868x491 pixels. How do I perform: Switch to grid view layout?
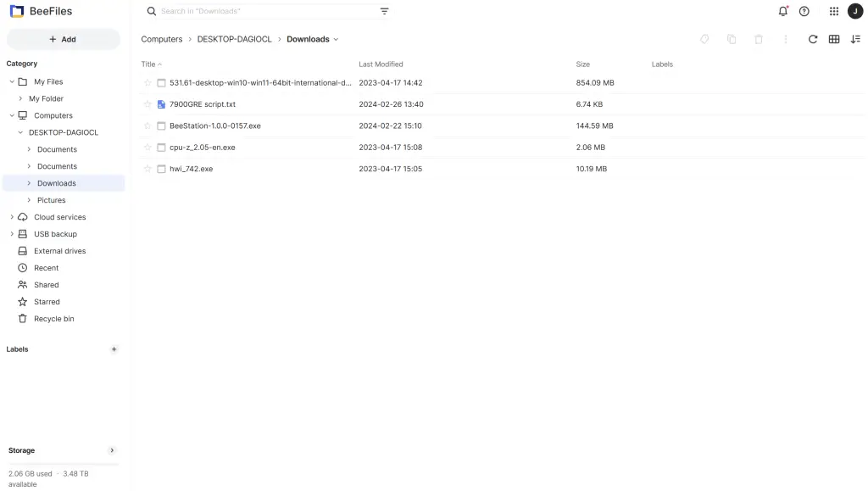pos(834,39)
